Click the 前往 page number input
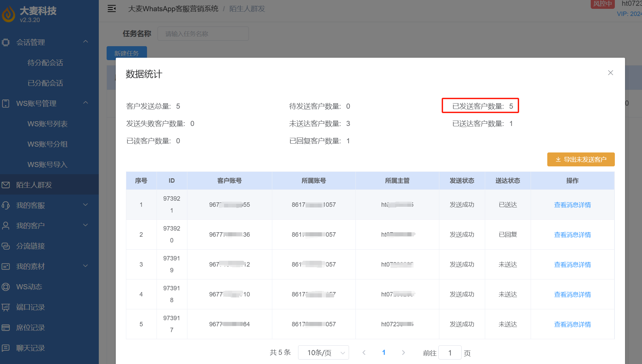This screenshot has width=642, height=364. pos(450,352)
